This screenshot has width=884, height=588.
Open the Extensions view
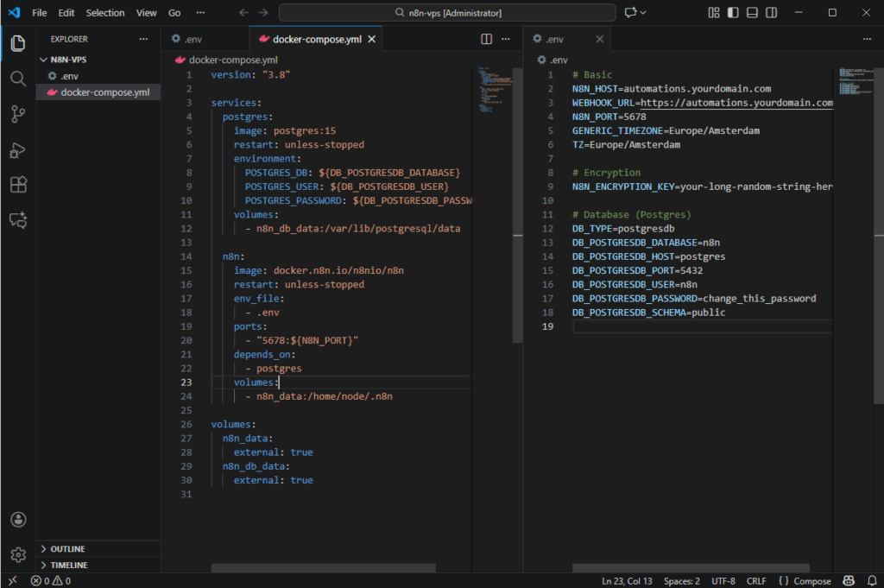(18, 184)
